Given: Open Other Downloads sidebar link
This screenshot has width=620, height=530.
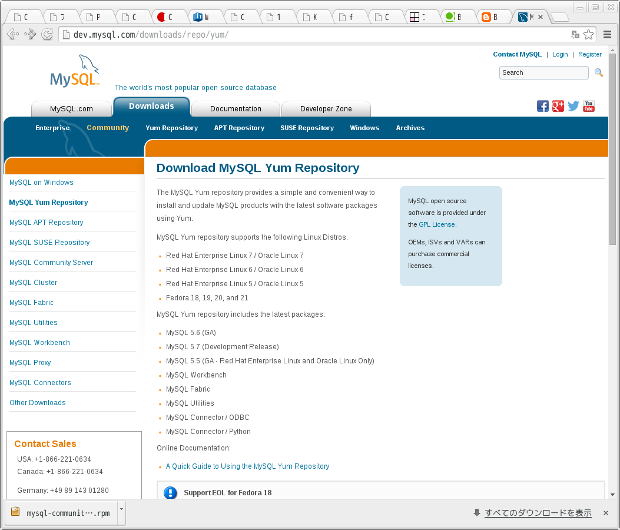Looking at the screenshot, I should [x=38, y=403].
